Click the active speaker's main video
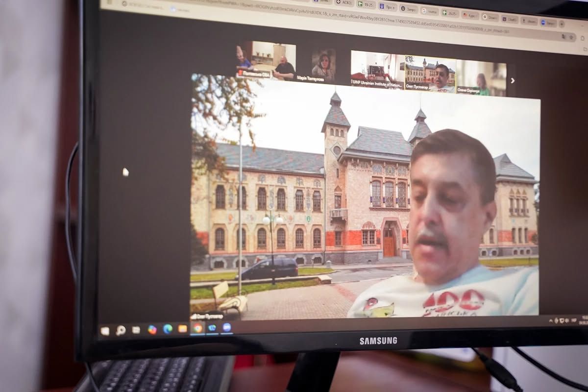The image size is (588, 392). (x=365, y=196)
